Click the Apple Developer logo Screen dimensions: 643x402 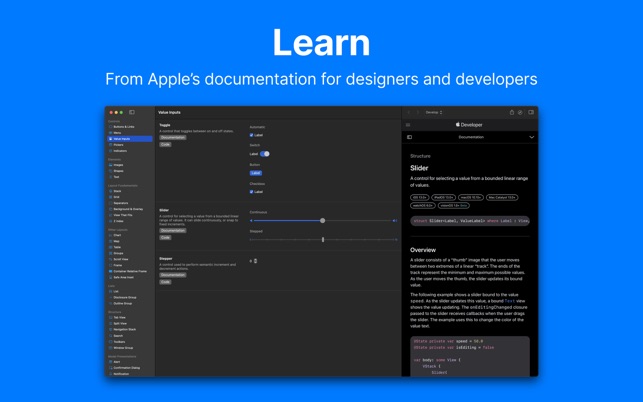pos(469,125)
